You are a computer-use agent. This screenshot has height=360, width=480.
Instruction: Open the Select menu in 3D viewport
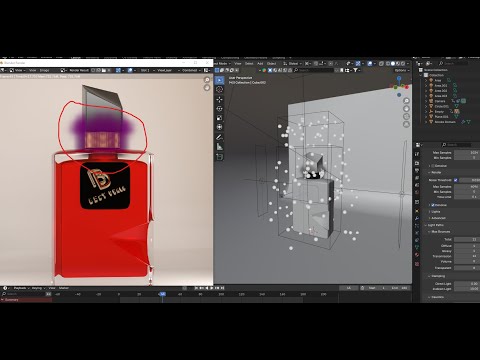point(249,63)
